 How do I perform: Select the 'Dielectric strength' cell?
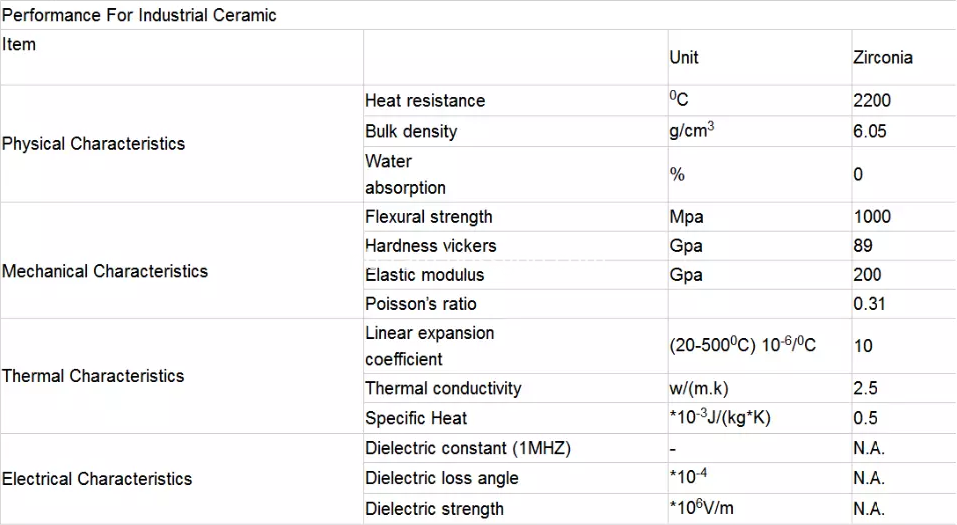(x=516, y=509)
